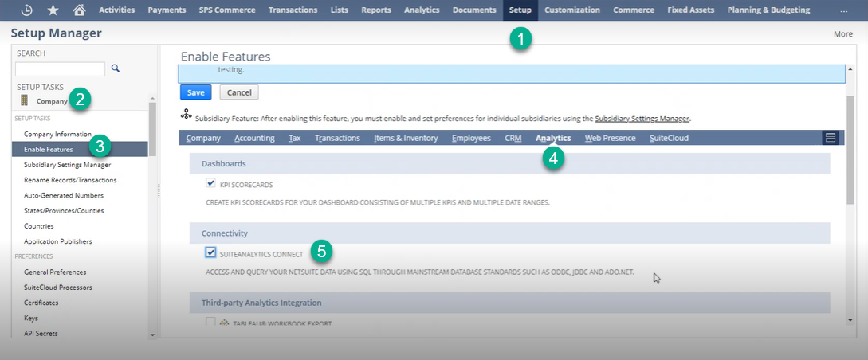Click the Company building icon

click(25, 100)
